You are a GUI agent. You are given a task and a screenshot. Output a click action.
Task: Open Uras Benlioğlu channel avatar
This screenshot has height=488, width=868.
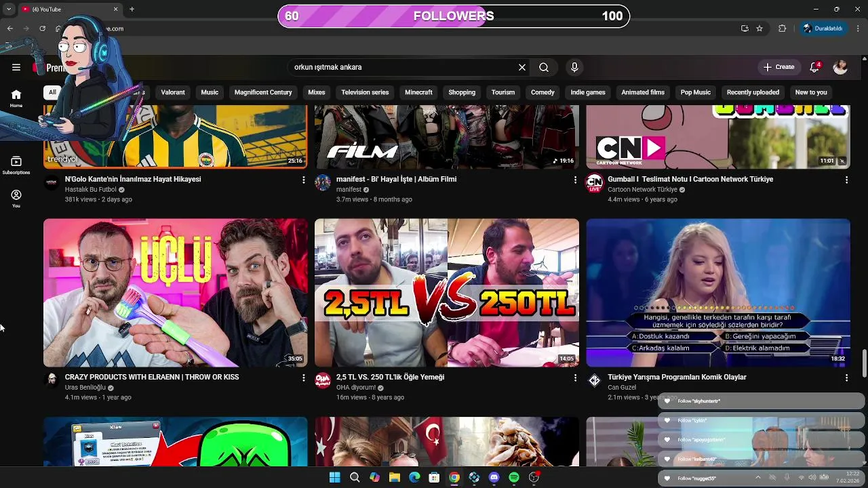click(52, 380)
